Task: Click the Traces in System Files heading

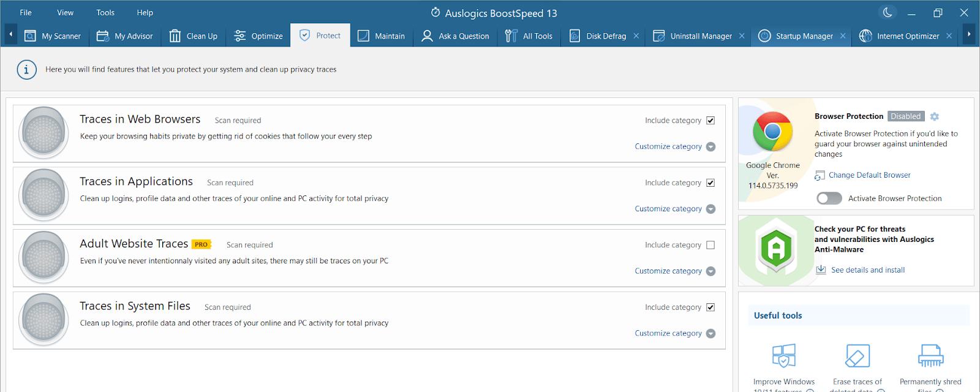Action: click(x=135, y=306)
